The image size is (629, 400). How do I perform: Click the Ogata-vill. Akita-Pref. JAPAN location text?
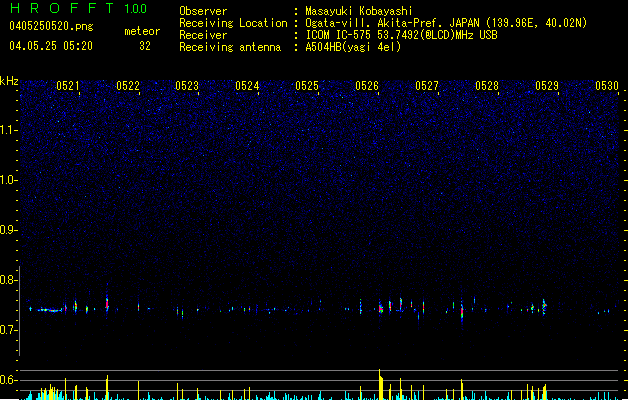point(446,23)
